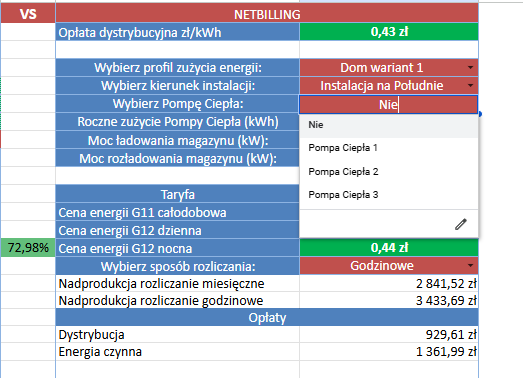
Task: Click the active 'Nie' heat pump input cell
Action: (389, 104)
